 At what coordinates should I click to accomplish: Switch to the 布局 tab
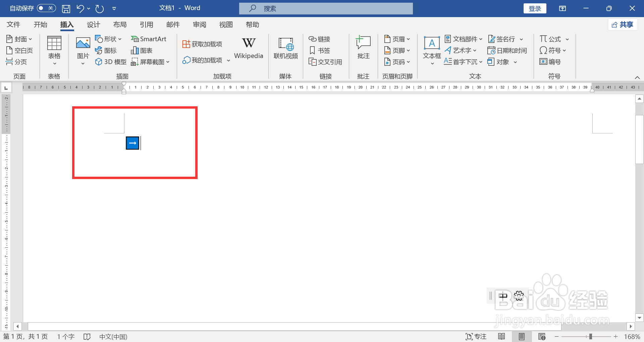click(x=120, y=24)
